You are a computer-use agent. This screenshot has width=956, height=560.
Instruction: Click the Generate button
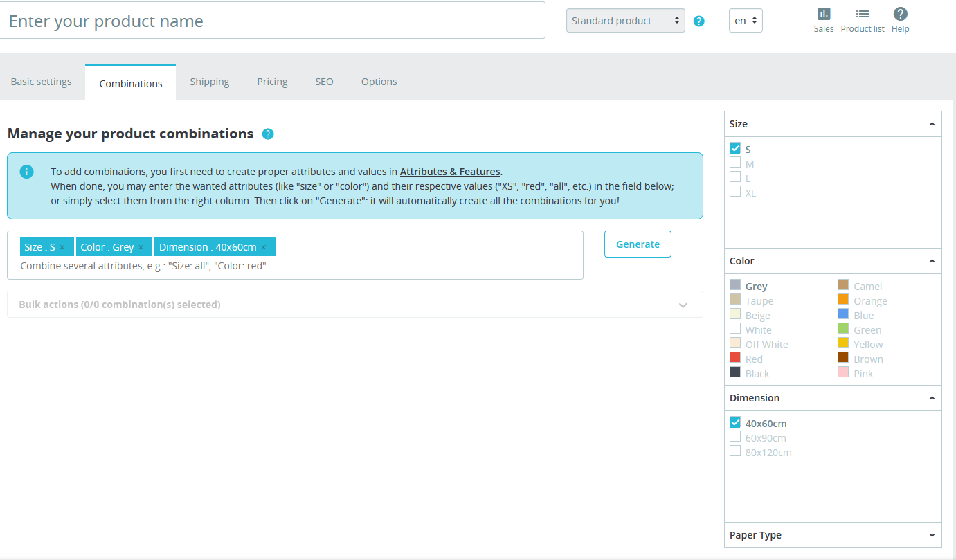click(x=638, y=244)
